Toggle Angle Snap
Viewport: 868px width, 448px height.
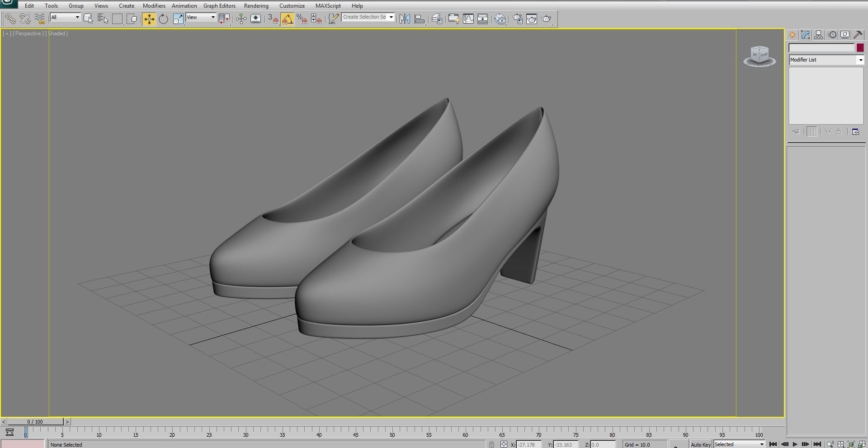point(288,19)
